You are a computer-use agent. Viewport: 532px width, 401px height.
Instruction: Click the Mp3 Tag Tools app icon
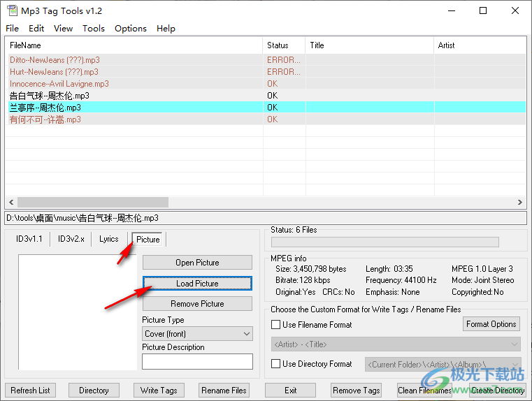coord(12,10)
